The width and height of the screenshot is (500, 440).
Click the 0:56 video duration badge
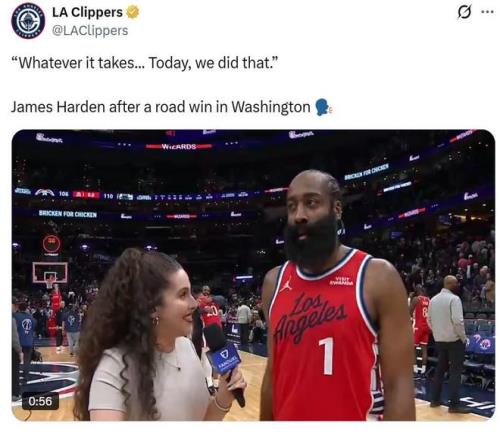pos(40,401)
